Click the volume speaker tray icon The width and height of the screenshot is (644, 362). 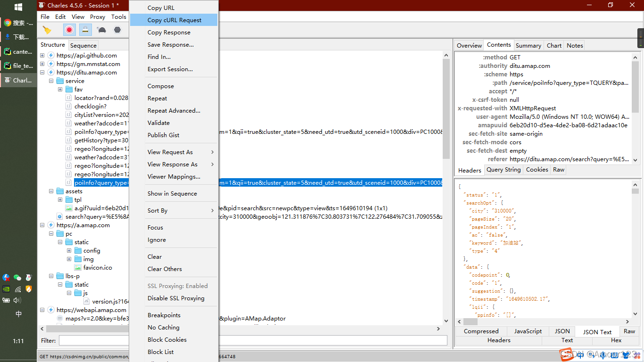(x=17, y=300)
